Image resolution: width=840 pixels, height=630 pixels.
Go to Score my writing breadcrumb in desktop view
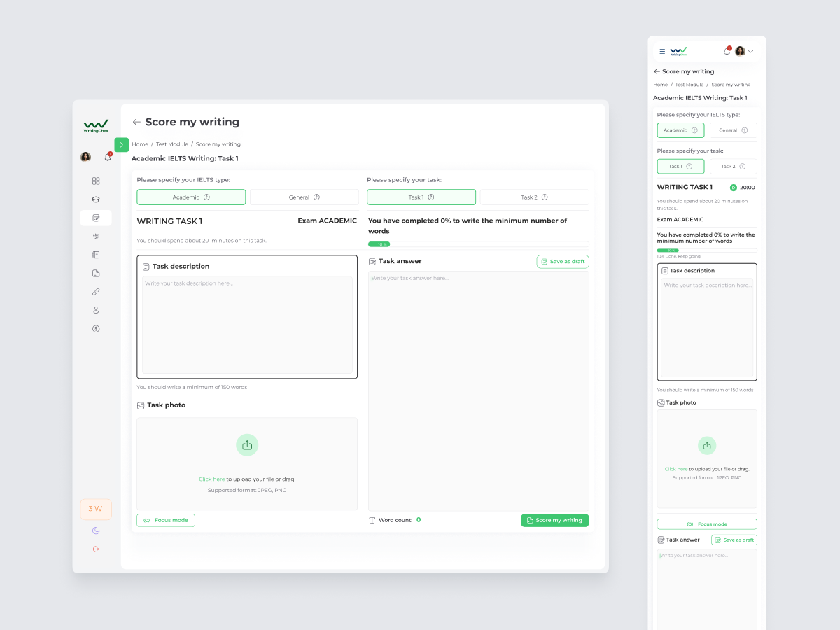[218, 144]
